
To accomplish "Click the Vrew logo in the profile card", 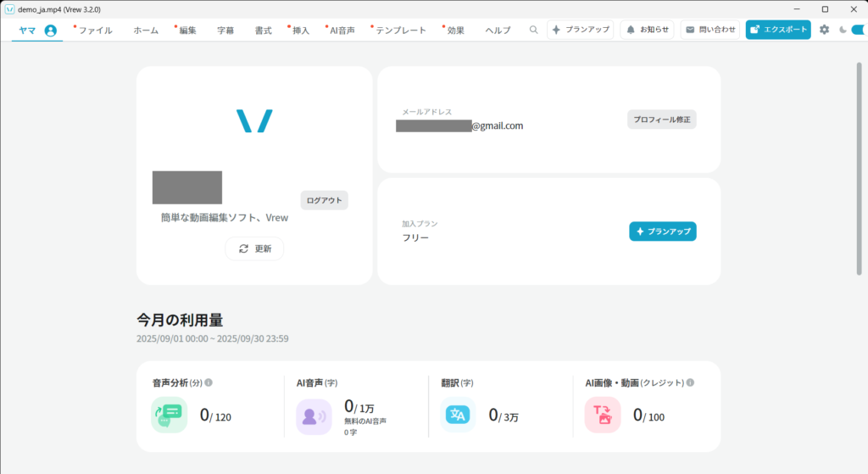I will click(x=254, y=121).
